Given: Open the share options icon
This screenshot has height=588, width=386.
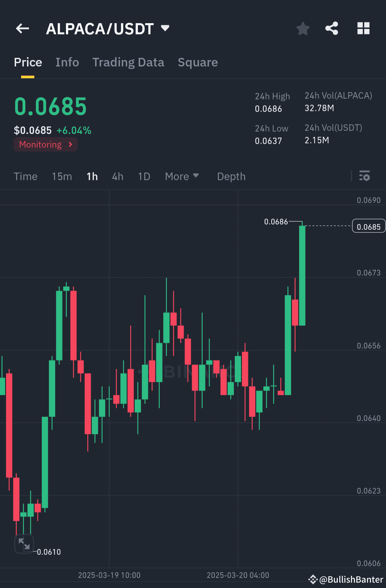Looking at the screenshot, I should coord(331,29).
